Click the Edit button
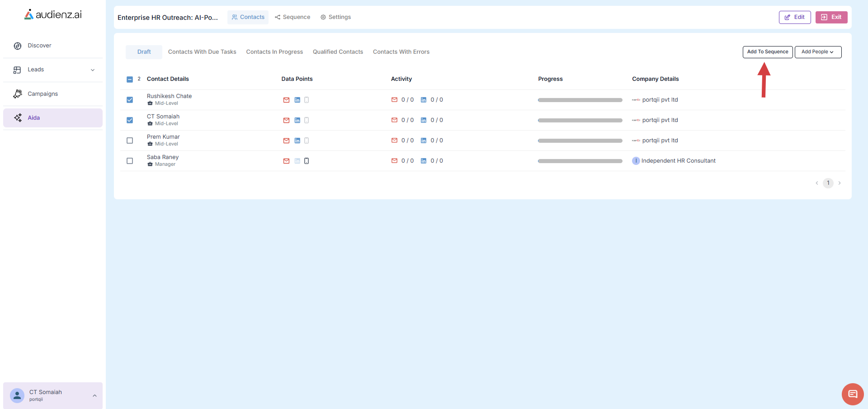Viewport: 868px width, 409px height. 795,17
